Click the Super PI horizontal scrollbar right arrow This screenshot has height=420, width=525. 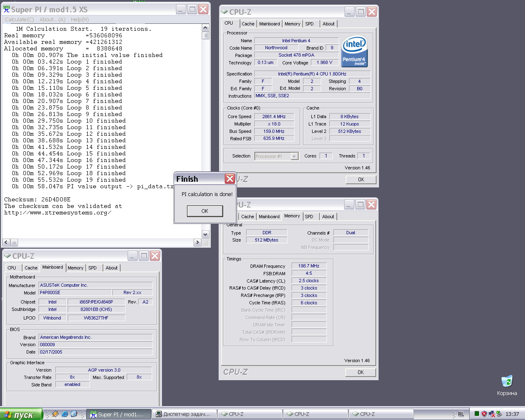click(197, 242)
